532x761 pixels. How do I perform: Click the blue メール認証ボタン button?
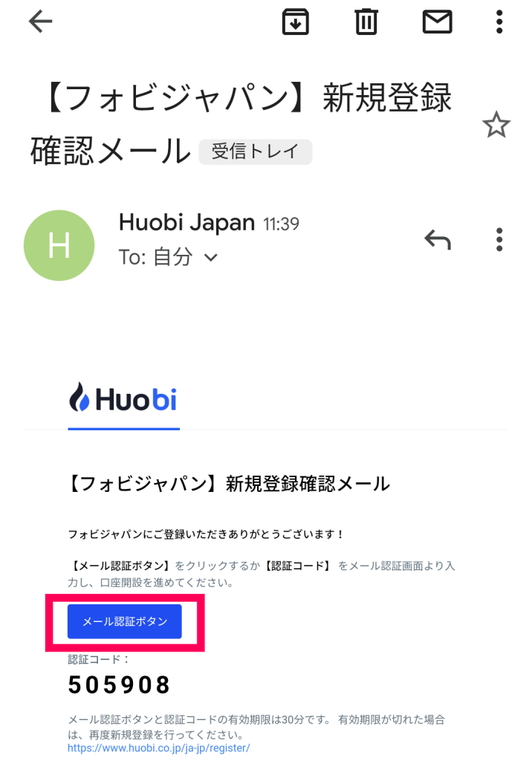pos(124,621)
